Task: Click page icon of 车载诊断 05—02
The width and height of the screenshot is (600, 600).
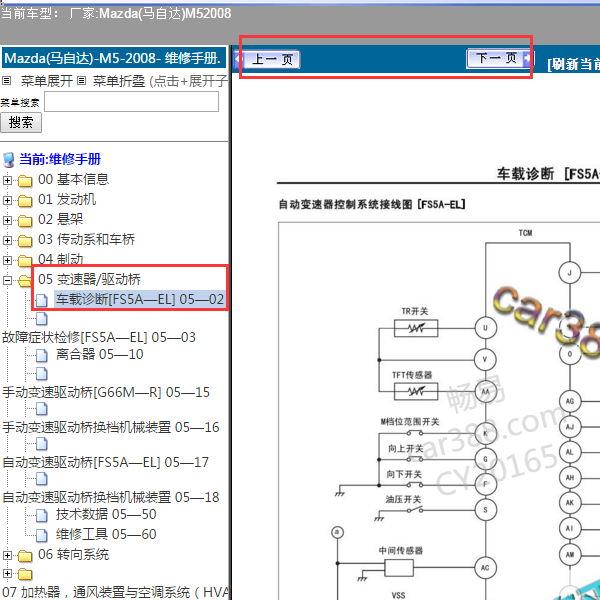Action: 42,300
